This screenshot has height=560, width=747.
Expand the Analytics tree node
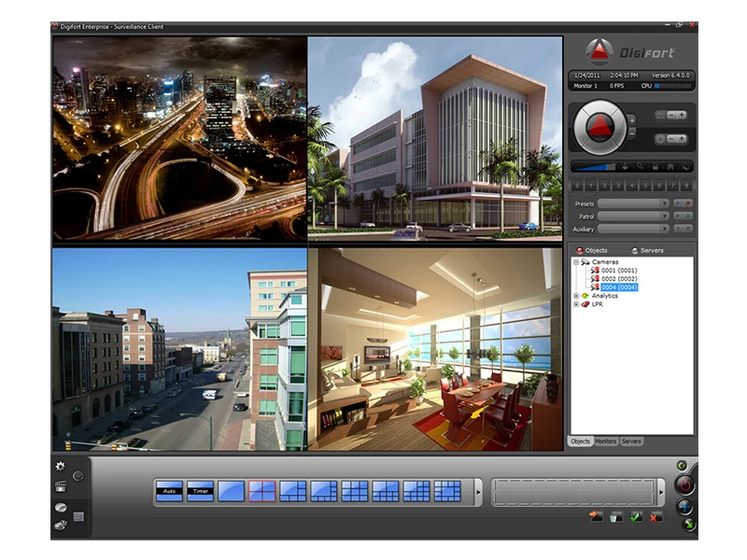tap(576, 296)
